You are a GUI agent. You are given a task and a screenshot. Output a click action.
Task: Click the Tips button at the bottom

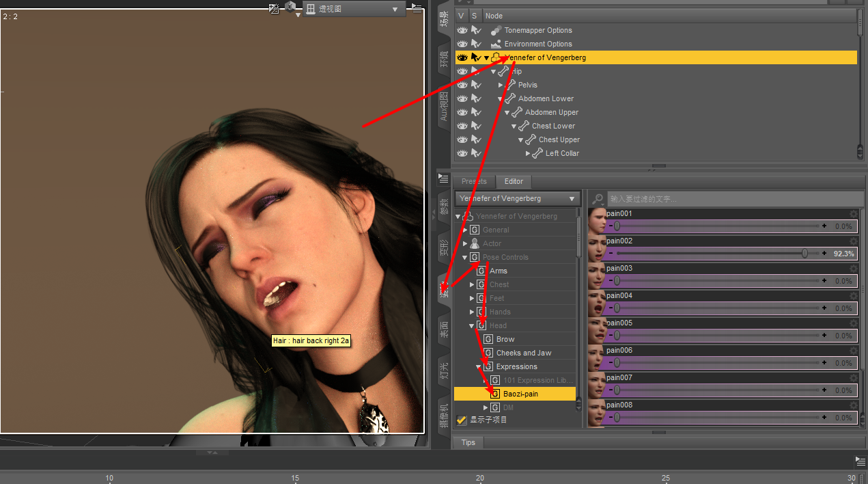click(x=468, y=442)
